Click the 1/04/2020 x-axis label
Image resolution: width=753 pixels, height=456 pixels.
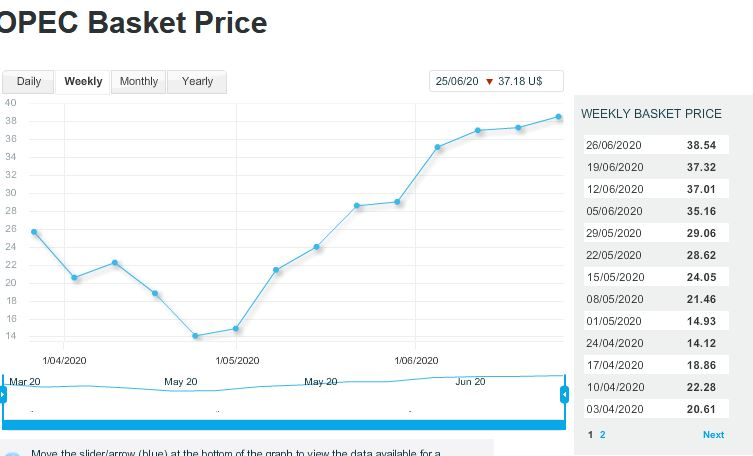coord(64,360)
